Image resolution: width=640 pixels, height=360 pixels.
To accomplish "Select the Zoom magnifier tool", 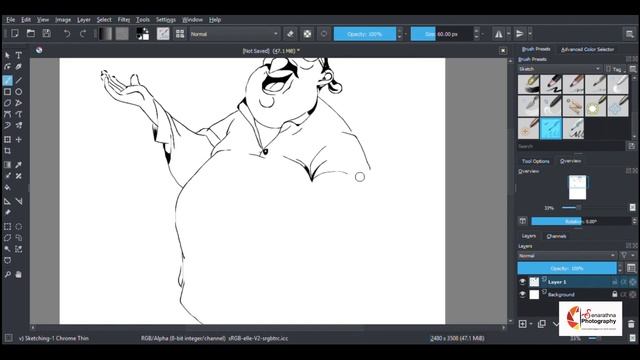I will 7,274.
